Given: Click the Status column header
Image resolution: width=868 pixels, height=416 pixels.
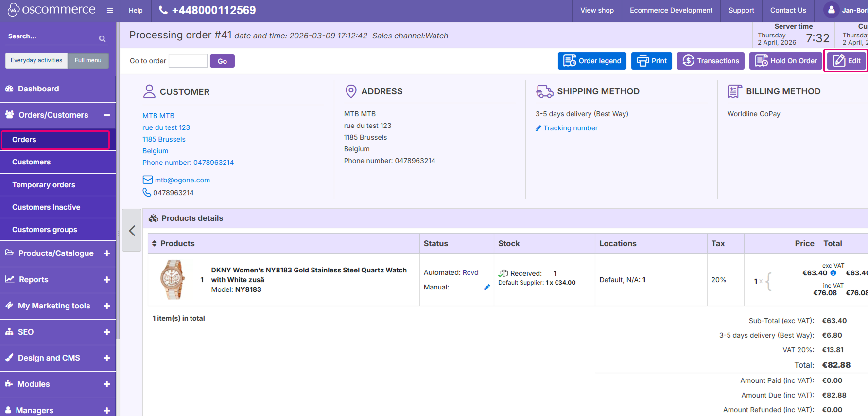Looking at the screenshot, I should [436, 243].
